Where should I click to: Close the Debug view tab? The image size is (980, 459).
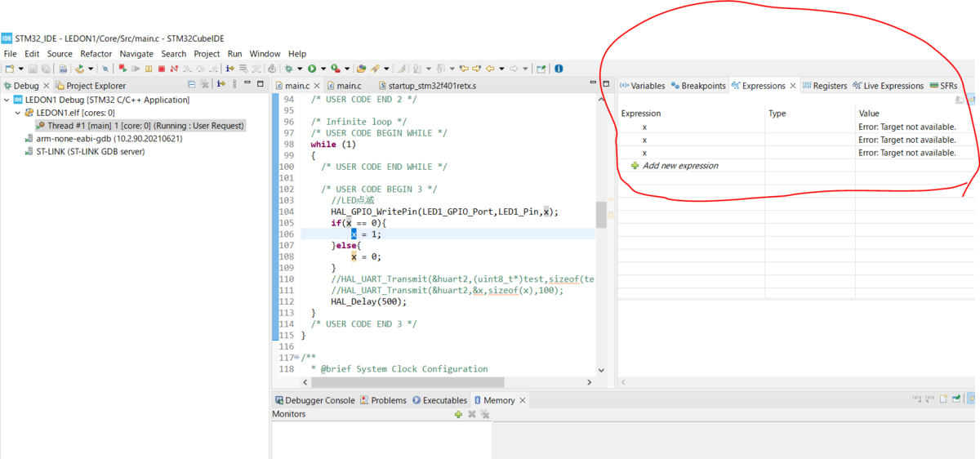click(x=46, y=86)
